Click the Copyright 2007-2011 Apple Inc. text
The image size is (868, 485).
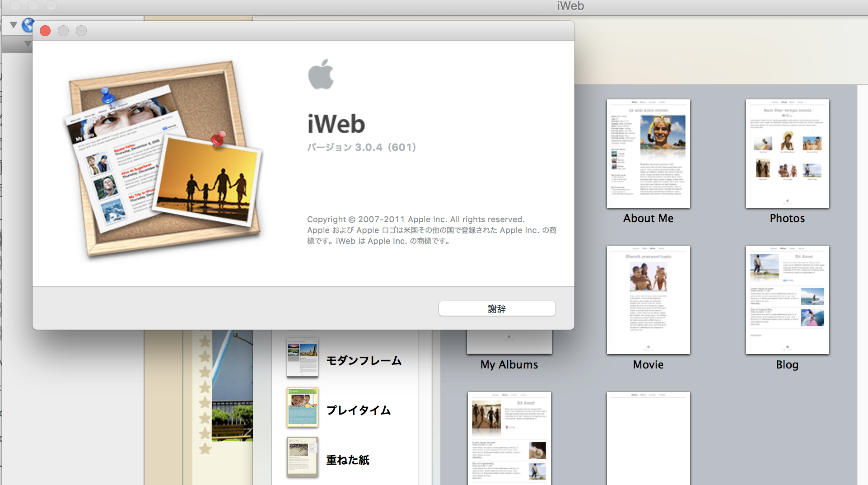click(415, 219)
